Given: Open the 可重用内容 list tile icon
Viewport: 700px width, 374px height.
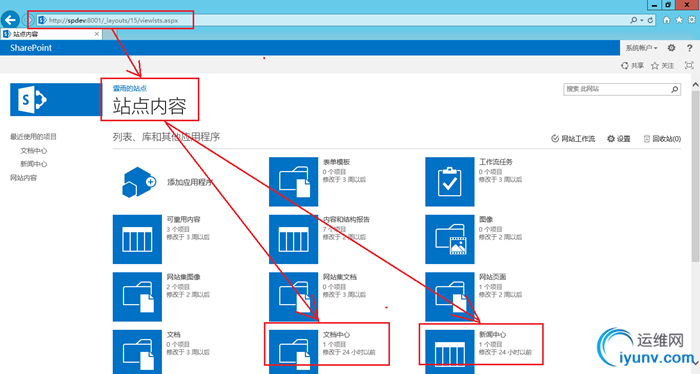Looking at the screenshot, I should pos(137,239).
